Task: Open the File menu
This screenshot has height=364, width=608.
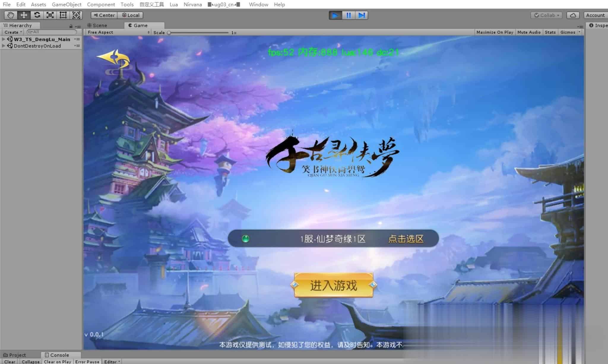Action: [x=7, y=4]
